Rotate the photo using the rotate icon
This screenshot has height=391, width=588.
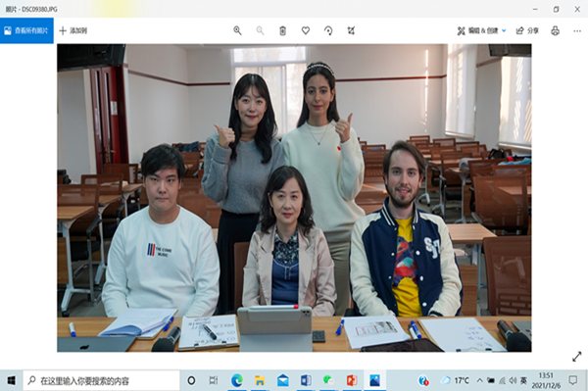coord(328,30)
